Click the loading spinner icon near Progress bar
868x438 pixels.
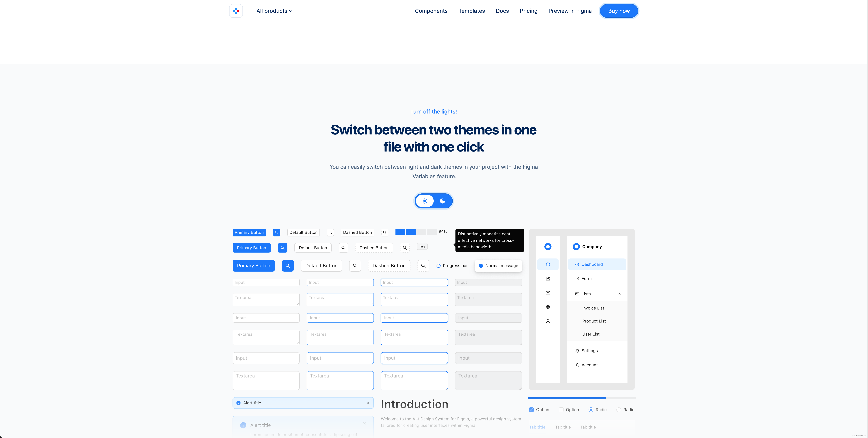[x=438, y=265]
